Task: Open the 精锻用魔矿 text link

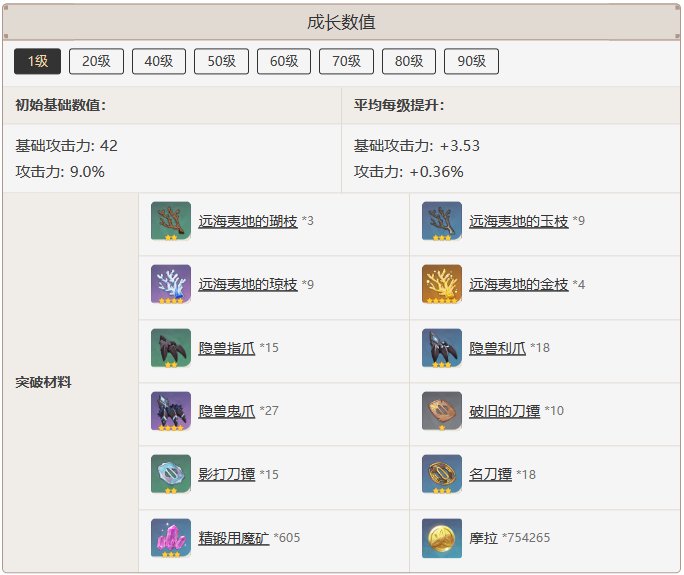Action: pyautogui.click(x=233, y=538)
